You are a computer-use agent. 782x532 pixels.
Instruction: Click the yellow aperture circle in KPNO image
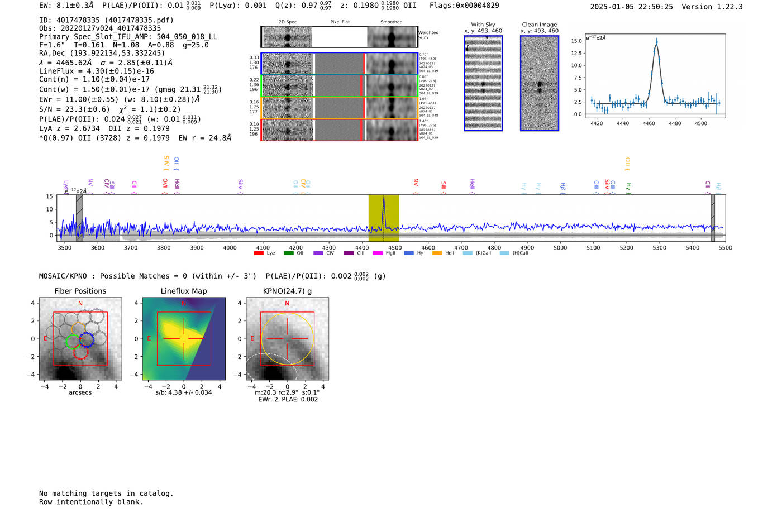(x=287, y=339)
